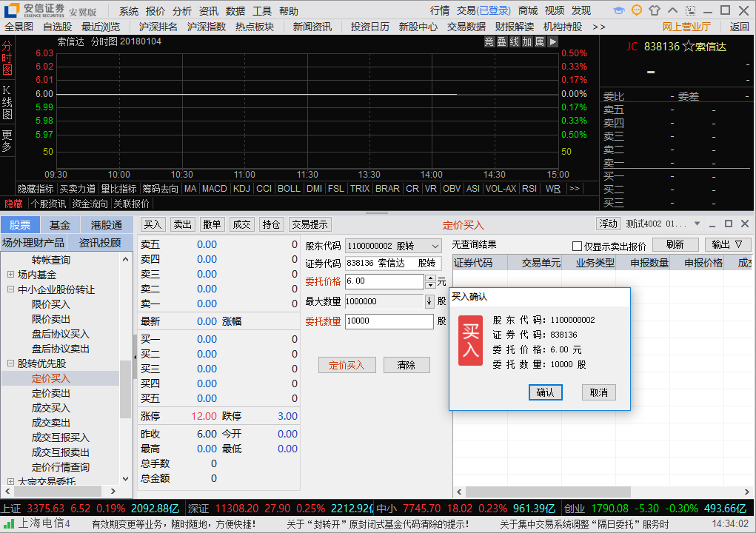This screenshot has height=533, width=756.
Task: Click the 持仓 toolbar button
Action: [x=271, y=224]
